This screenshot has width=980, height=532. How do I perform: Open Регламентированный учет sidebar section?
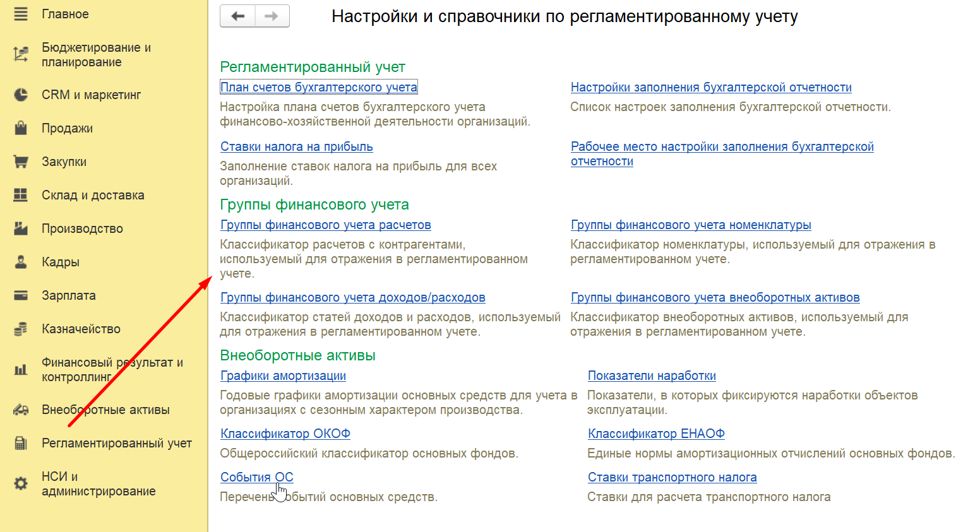[x=117, y=443]
